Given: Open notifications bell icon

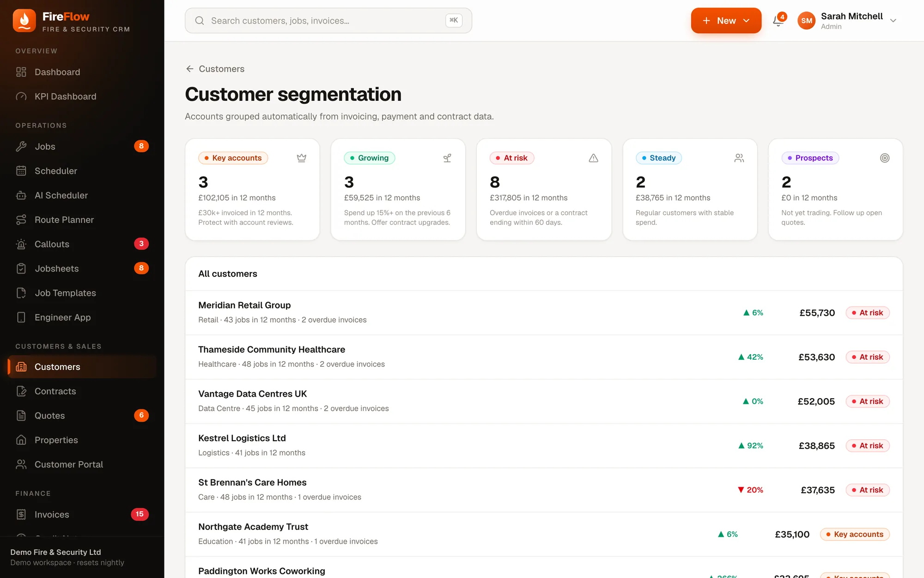Looking at the screenshot, I should point(778,21).
